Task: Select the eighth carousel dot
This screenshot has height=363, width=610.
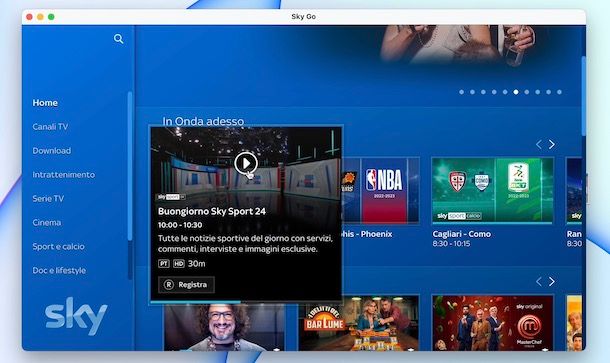Action: click(538, 92)
